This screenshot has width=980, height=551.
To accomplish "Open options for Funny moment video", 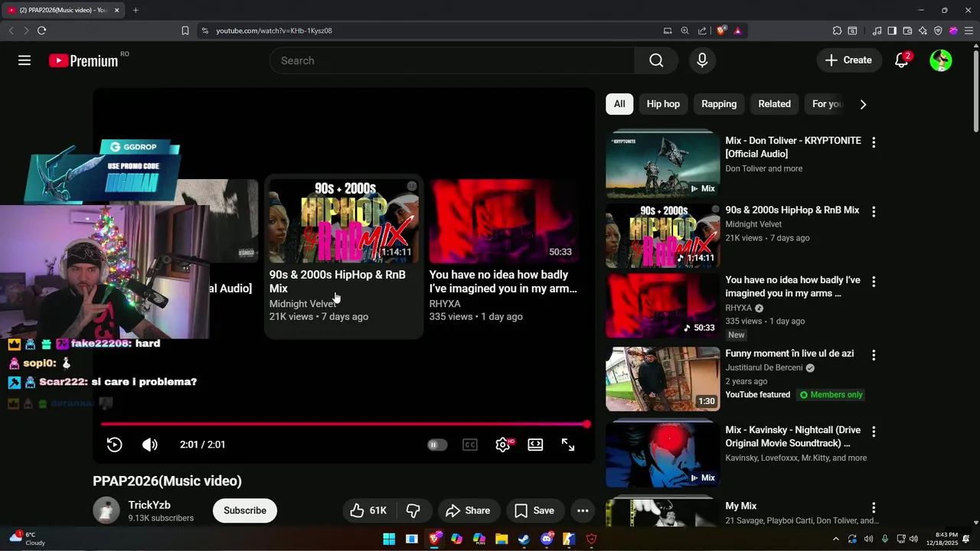I will pos(874,355).
